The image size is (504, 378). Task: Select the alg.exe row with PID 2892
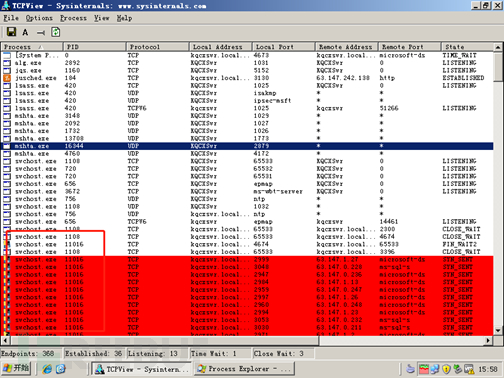pos(247,63)
